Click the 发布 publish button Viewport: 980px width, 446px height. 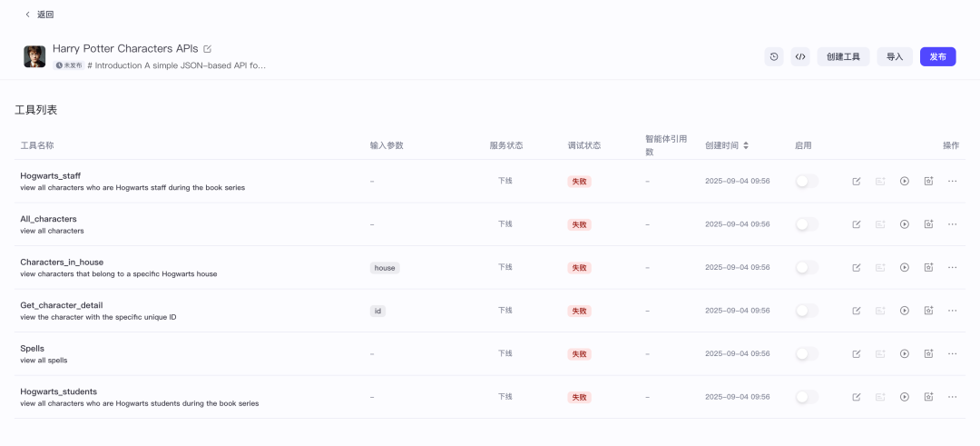(937, 57)
